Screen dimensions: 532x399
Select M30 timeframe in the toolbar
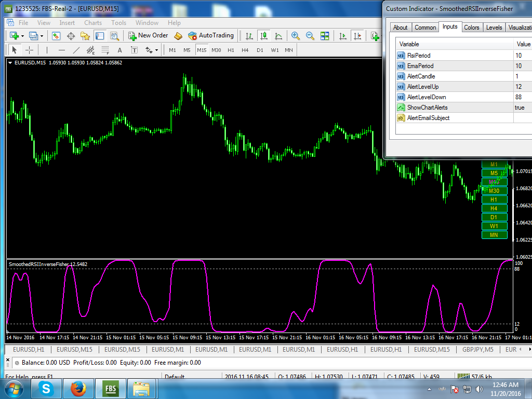[216, 50]
